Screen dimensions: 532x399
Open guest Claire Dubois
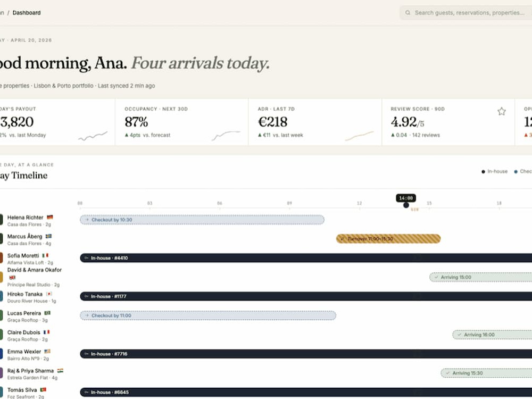[24, 332]
